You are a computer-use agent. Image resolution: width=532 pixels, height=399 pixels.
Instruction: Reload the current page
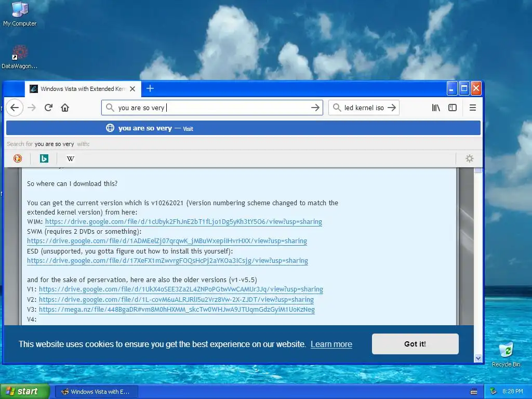pos(48,108)
